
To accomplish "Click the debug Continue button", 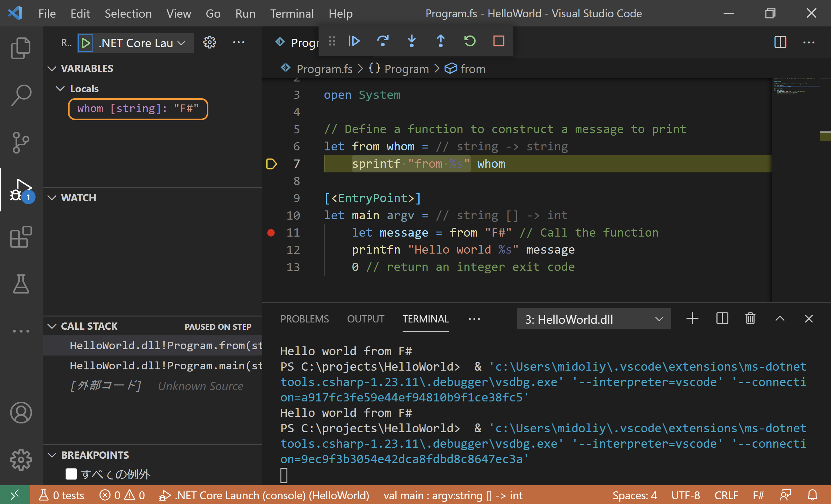I will click(x=354, y=42).
